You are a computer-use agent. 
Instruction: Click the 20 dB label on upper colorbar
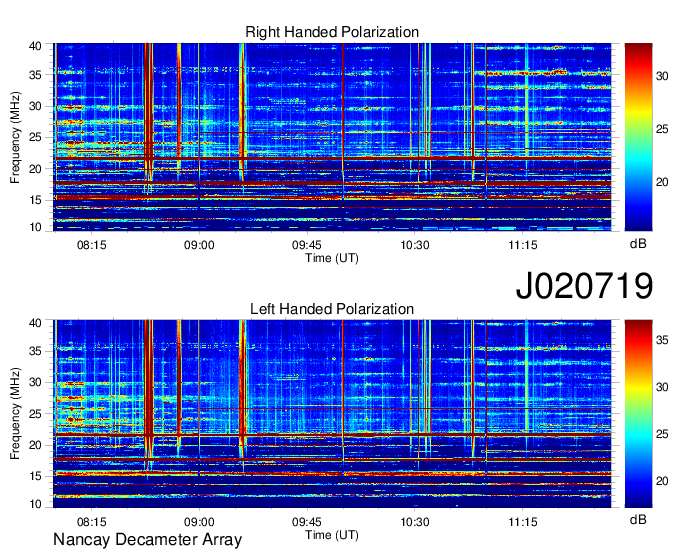click(x=662, y=182)
